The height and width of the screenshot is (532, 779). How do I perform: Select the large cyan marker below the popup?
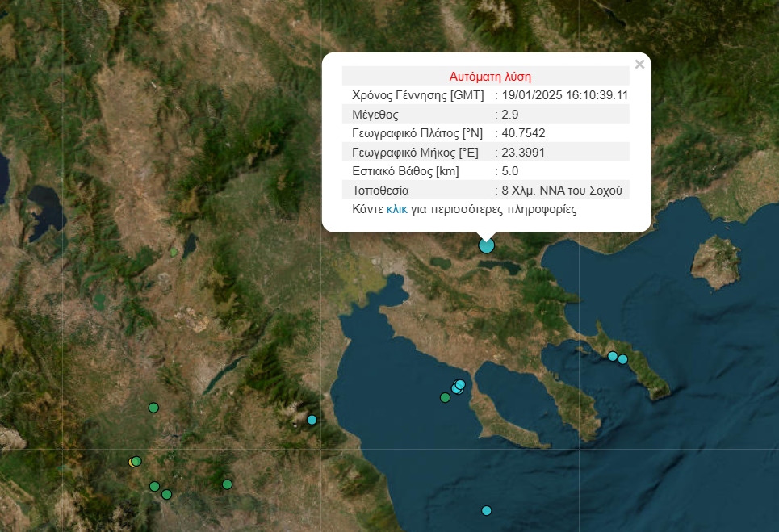(x=486, y=245)
